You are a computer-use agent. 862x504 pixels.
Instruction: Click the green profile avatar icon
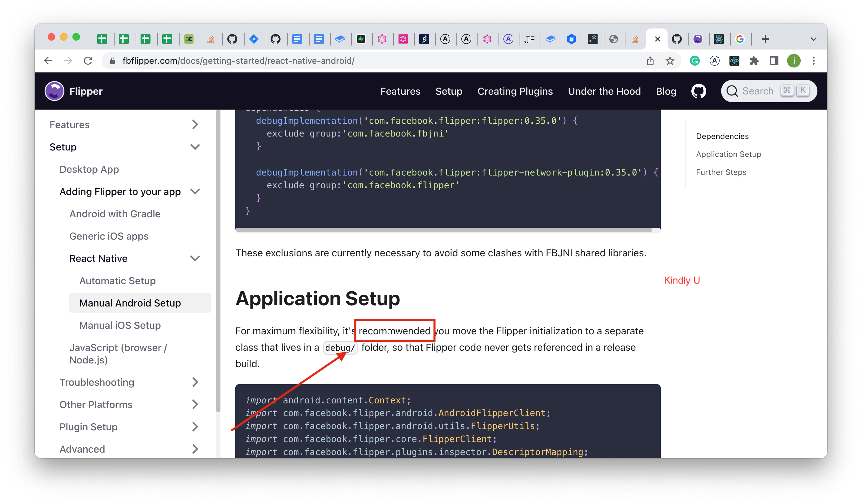click(x=794, y=61)
